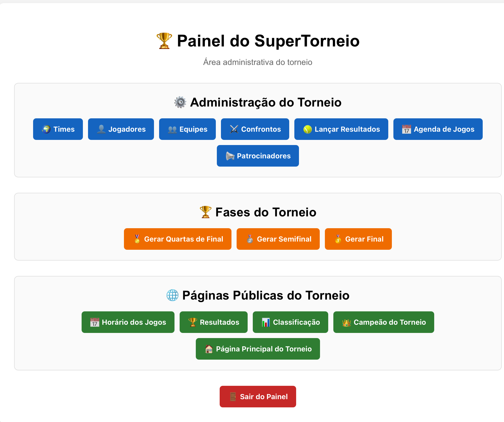This screenshot has height=422, width=504.
Task: Click the door icon on Sair do Painel
Action: tap(233, 397)
